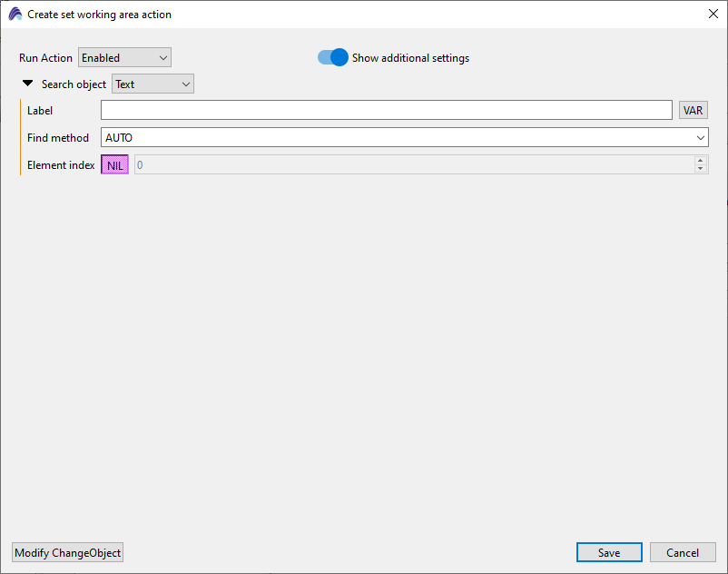Click the Modify ChangeObject button

tap(68, 553)
